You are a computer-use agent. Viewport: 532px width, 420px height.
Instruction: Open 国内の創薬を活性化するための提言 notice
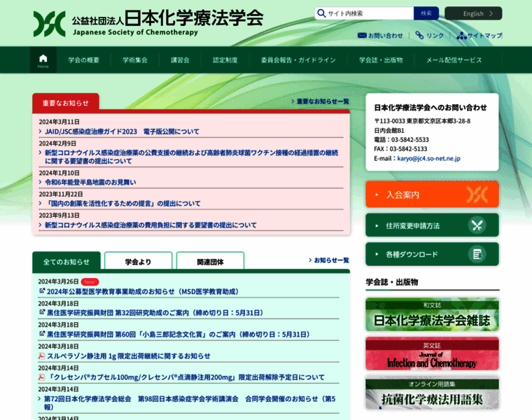point(122,203)
